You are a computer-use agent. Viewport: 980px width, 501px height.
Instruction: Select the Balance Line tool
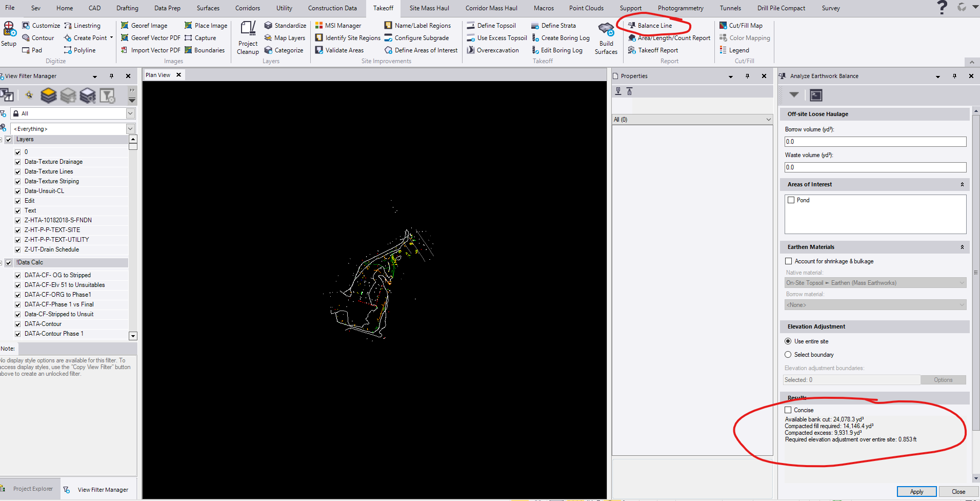(x=653, y=25)
